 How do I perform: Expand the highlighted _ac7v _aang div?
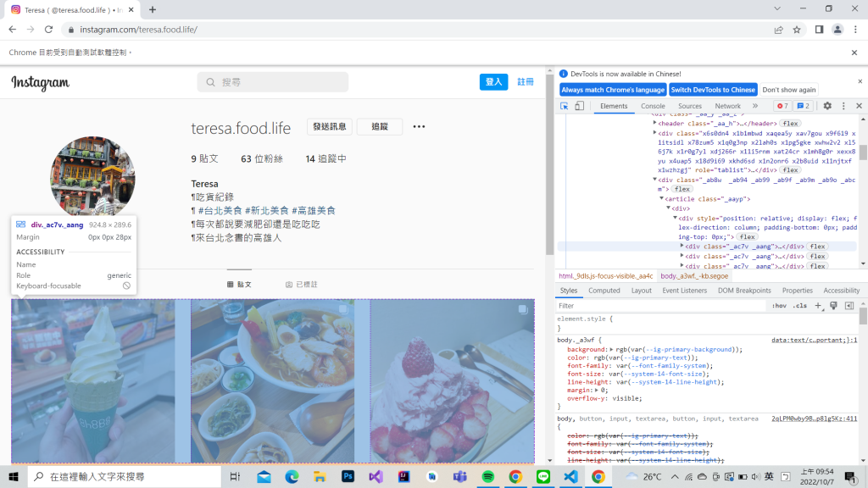[x=682, y=247]
